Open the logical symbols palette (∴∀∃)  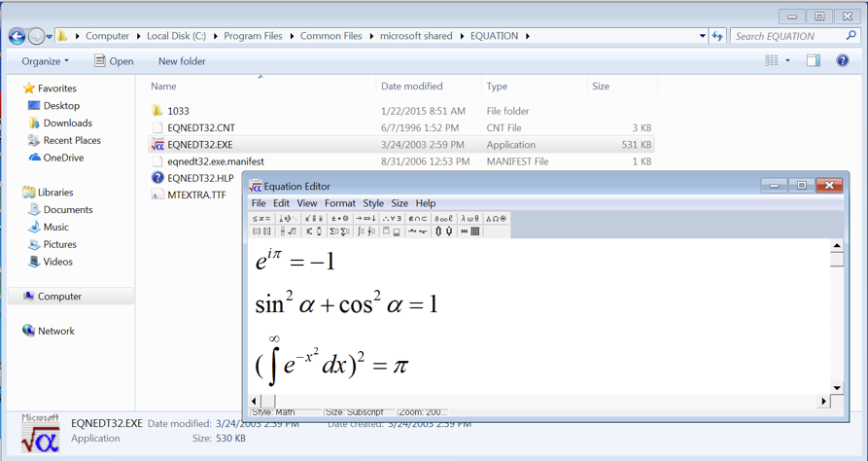(x=393, y=218)
